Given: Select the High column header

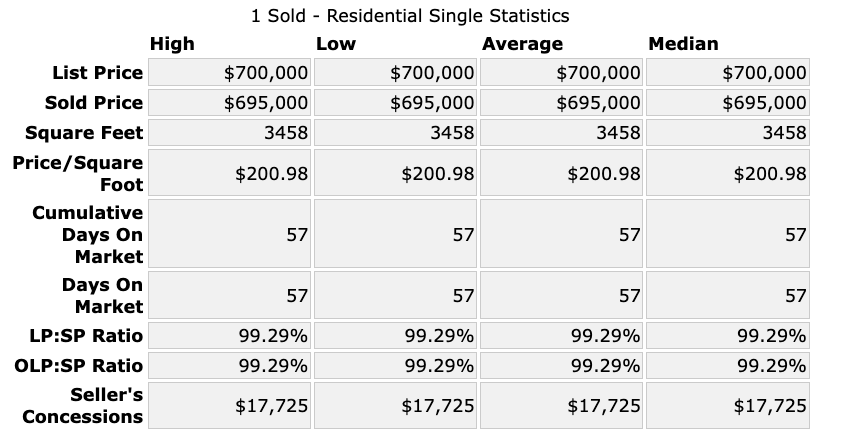Looking at the screenshot, I should pos(172,44).
